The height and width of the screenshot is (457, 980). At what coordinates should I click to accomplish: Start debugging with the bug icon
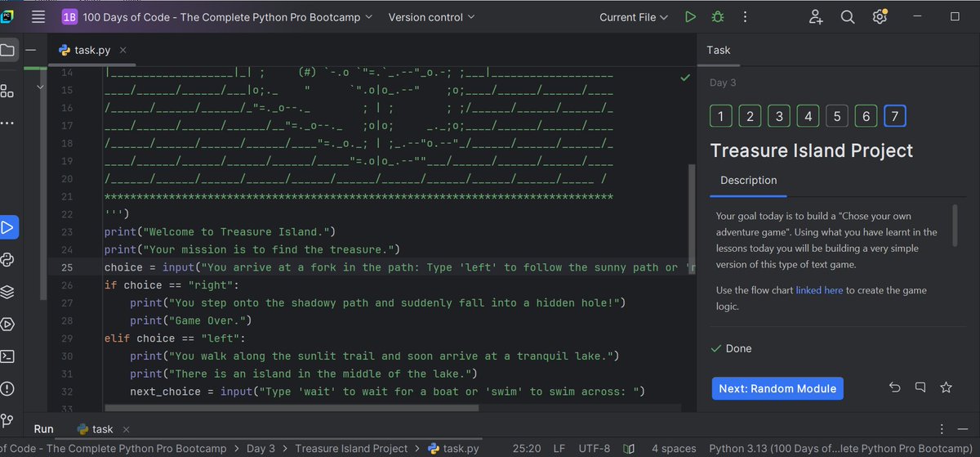point(718,16)
